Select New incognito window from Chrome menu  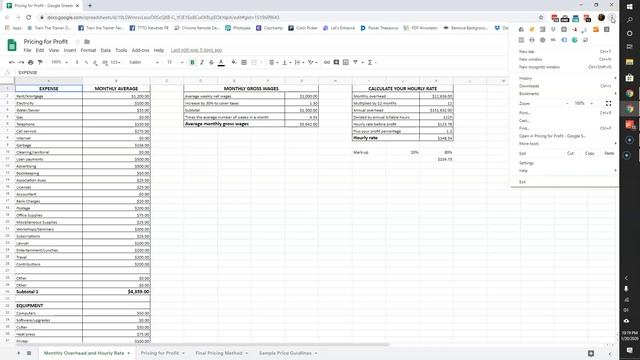point(565,67)
